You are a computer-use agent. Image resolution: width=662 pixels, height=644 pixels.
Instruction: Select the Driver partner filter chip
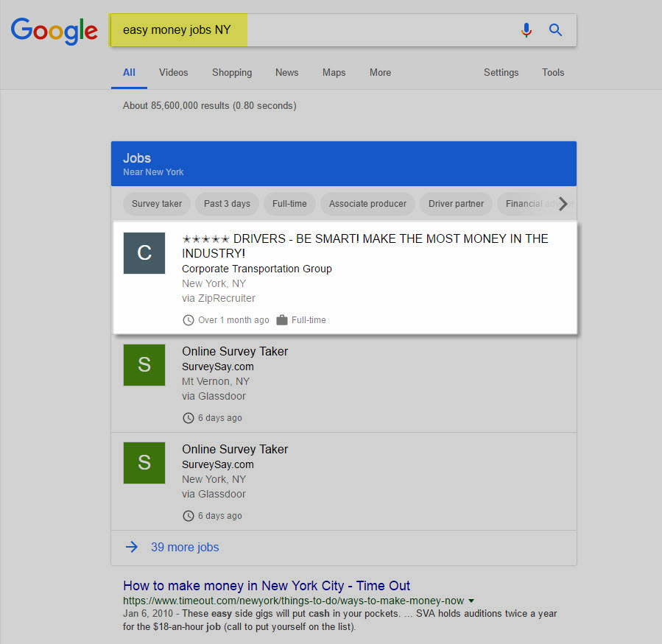(456, 204)
